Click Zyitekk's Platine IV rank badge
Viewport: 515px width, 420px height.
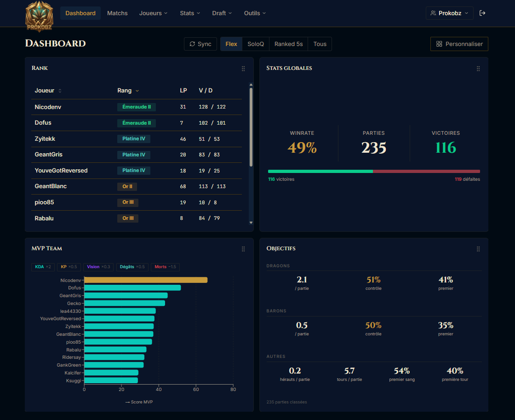coord(134,138)
